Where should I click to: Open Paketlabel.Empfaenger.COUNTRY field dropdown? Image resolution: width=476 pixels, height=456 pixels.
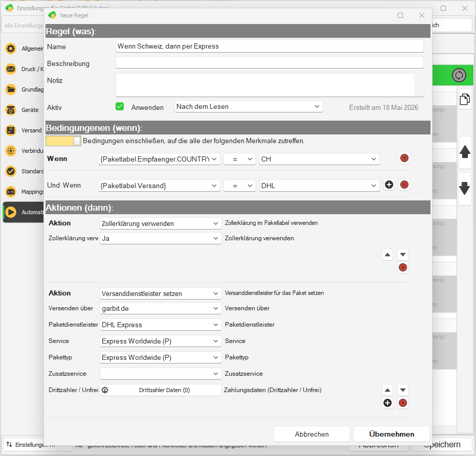point(159,159)
